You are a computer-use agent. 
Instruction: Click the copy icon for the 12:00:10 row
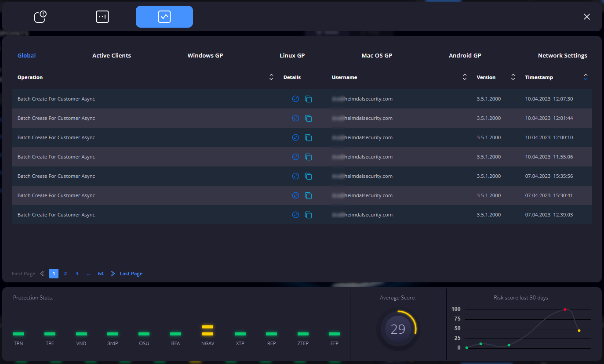tap(309, 137)
